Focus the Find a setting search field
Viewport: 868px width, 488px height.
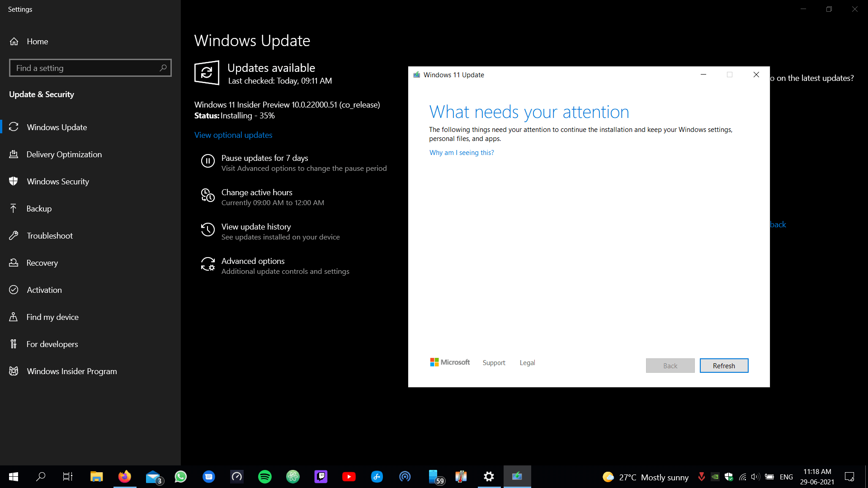(x=84, y=68)
